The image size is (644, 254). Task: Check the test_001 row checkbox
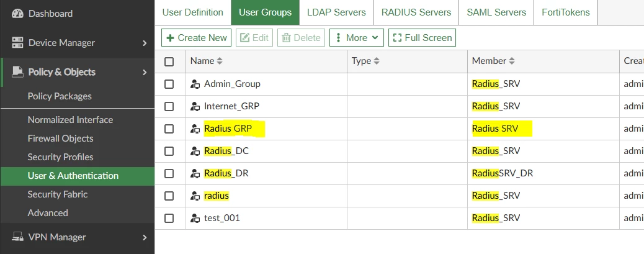pos(169,218)
